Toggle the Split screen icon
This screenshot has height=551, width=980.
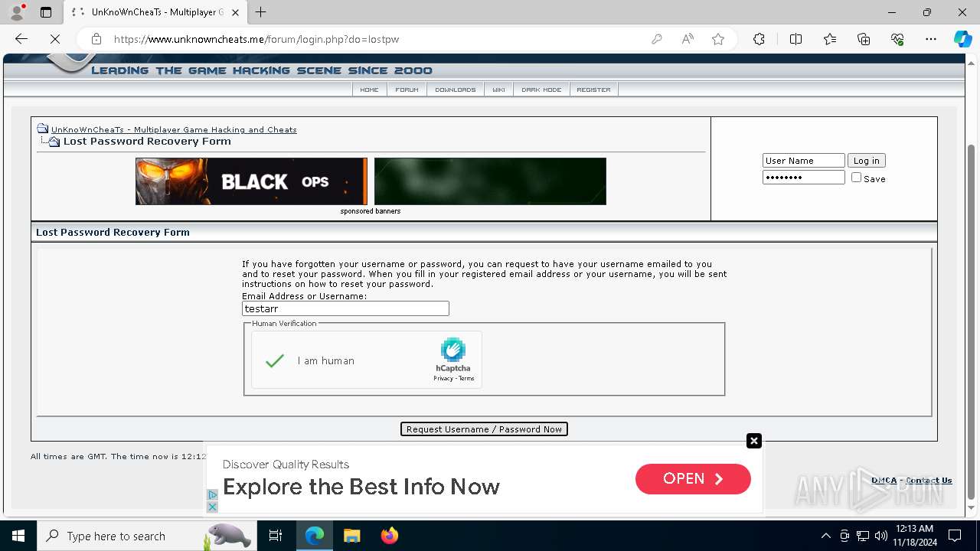tap(795, 39)
